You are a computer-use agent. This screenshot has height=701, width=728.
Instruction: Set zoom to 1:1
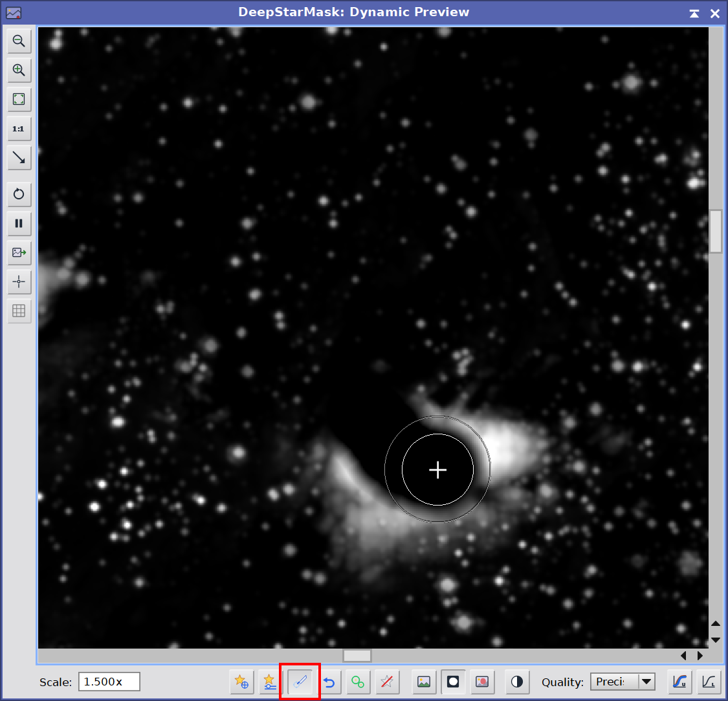(x=19, y=129)
